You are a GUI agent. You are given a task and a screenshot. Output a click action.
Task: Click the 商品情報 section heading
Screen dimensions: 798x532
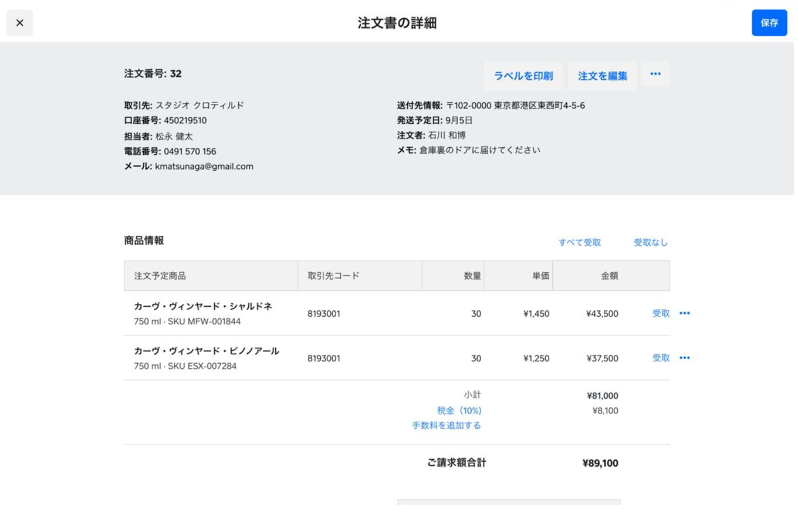tap(144, 240)
